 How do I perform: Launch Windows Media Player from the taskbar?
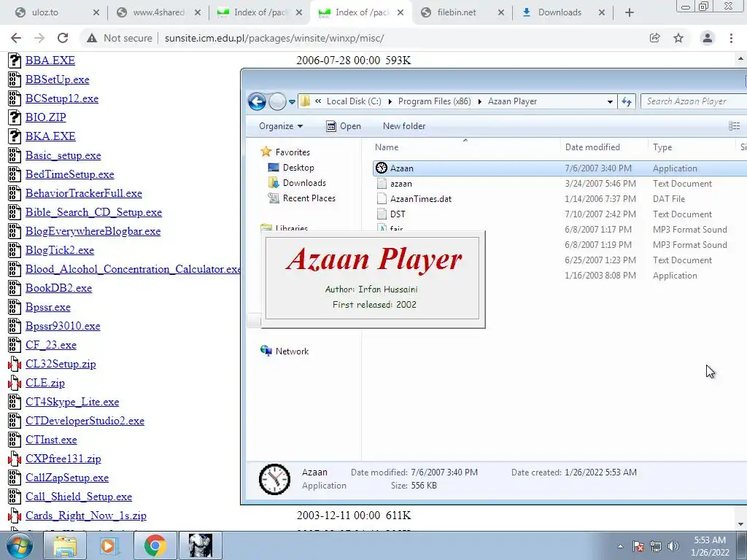(x=109, y=545)
